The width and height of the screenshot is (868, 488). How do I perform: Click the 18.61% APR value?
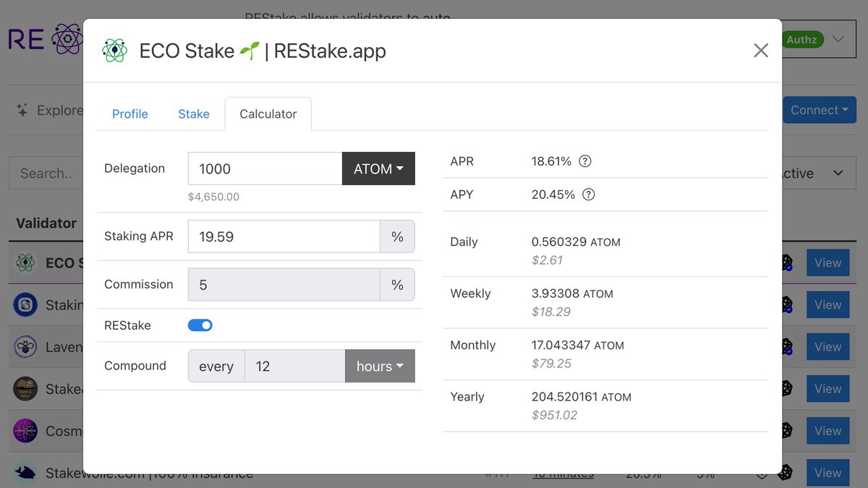click(x=551, y=161)
